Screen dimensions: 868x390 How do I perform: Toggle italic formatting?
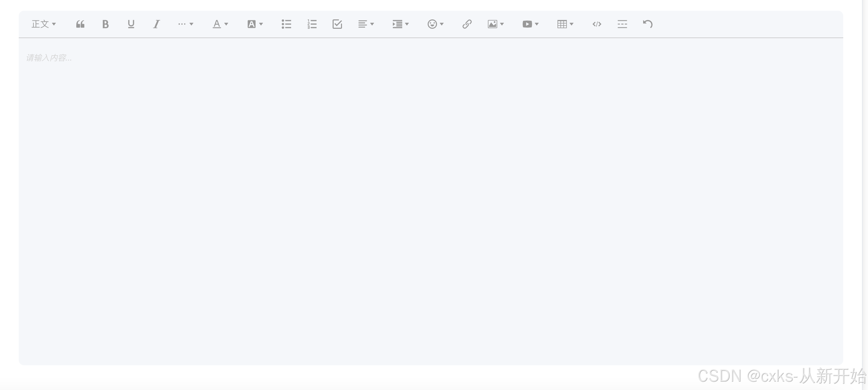(156, 24)
